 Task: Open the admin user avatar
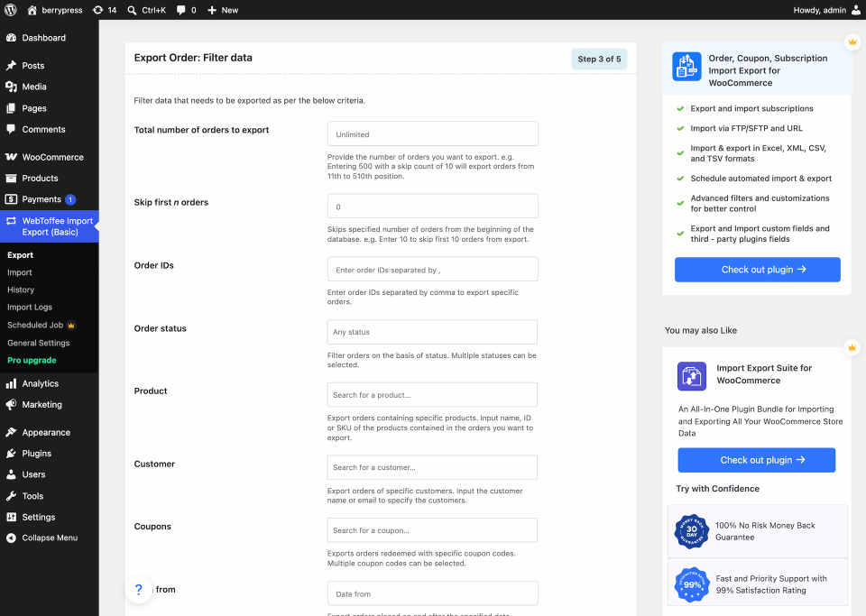tap(855, 10)
